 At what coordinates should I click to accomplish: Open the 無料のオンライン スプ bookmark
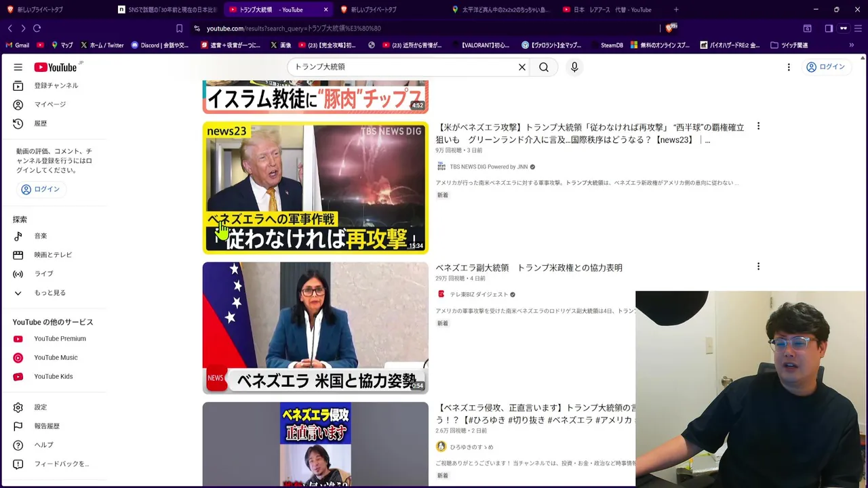[x=660, y=45]
